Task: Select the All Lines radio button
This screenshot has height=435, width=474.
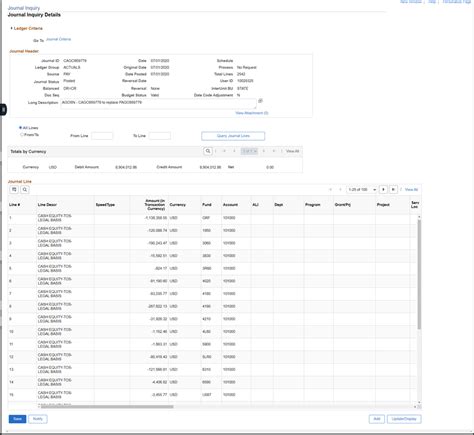Action: pyautogui.click(x=21, y=128)
